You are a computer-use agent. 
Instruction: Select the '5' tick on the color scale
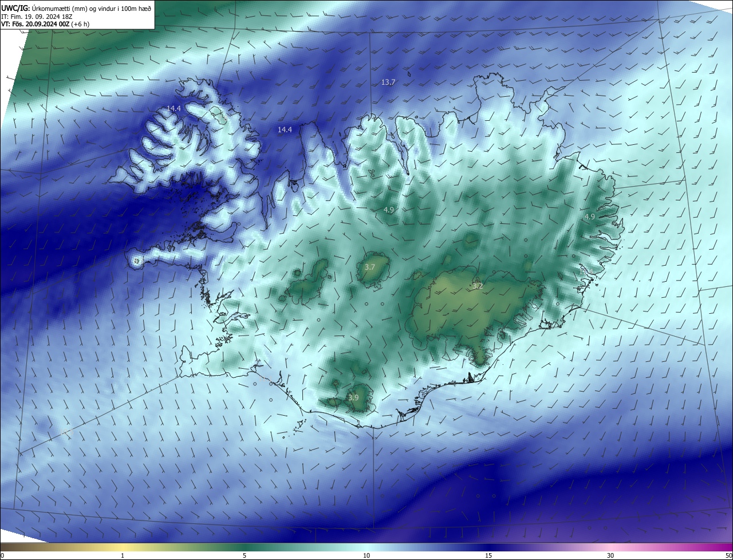click(x=245, y=555)
